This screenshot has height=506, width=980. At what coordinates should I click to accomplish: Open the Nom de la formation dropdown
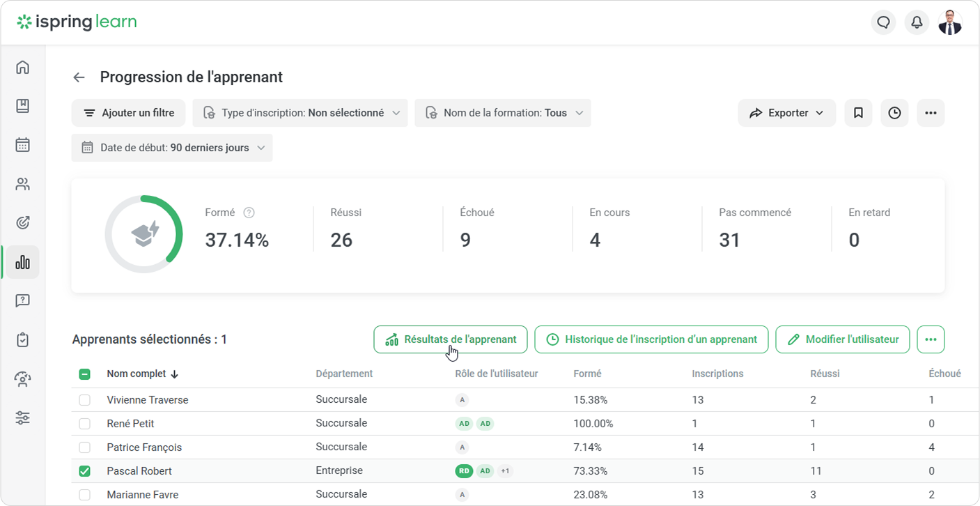pos(503,113)
